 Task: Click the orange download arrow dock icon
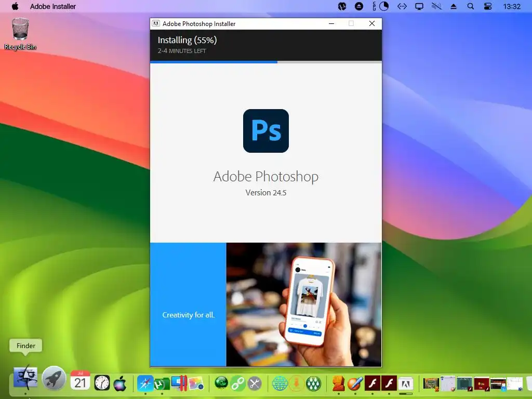296,384
